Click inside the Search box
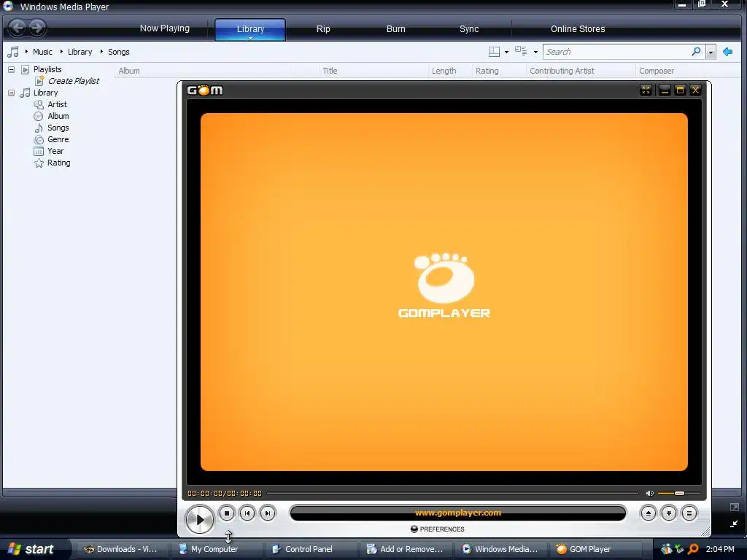Image resolution: width=747 pixels, height=560 pixels. pyautogui.click(x=616, y=52)
